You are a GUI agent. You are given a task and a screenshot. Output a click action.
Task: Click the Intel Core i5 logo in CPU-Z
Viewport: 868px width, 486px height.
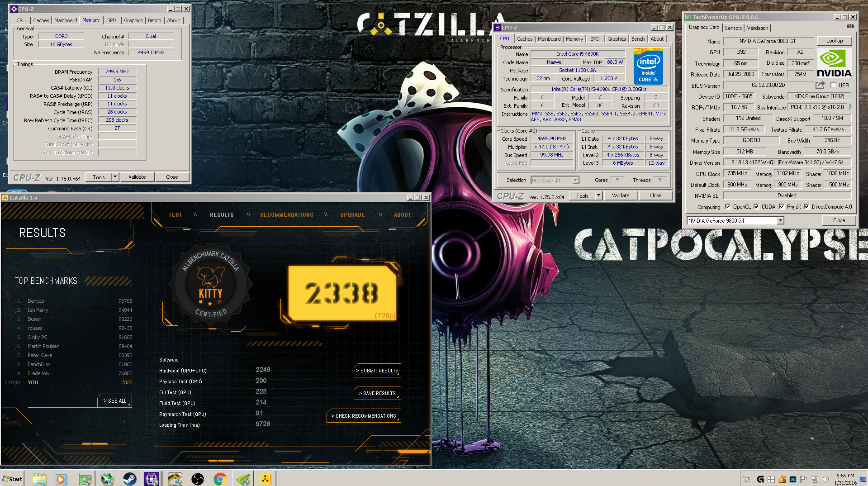pos(648,67)
